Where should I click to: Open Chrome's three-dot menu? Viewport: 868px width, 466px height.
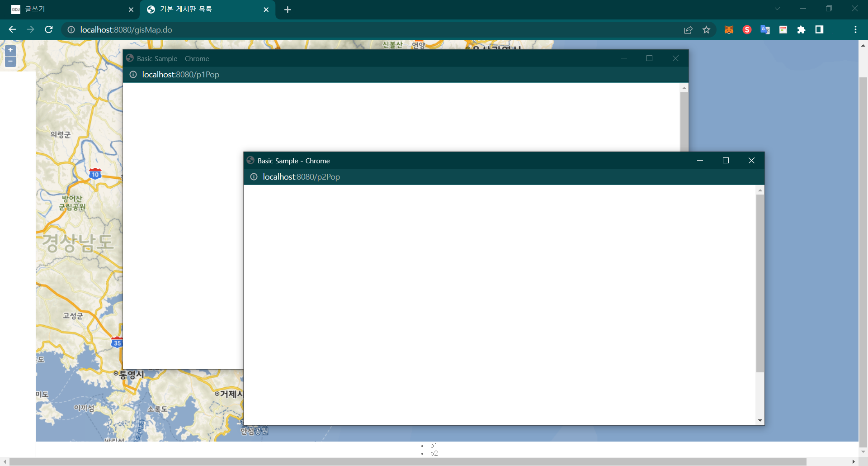pos(855,30)
